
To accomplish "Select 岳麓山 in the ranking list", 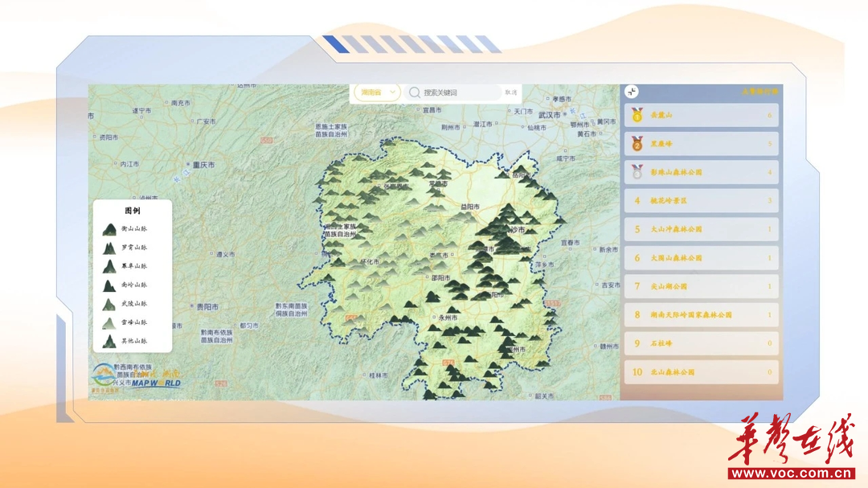I will (x=702, y=115).
